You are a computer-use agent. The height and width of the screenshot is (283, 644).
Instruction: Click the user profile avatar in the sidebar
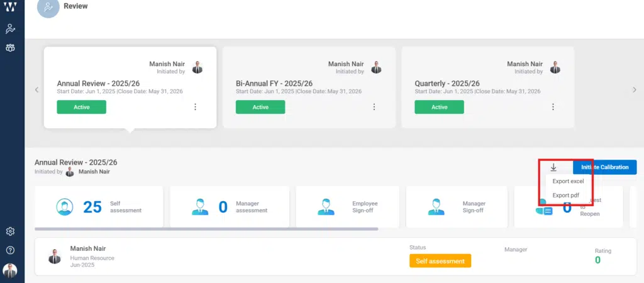coord(10,270)
